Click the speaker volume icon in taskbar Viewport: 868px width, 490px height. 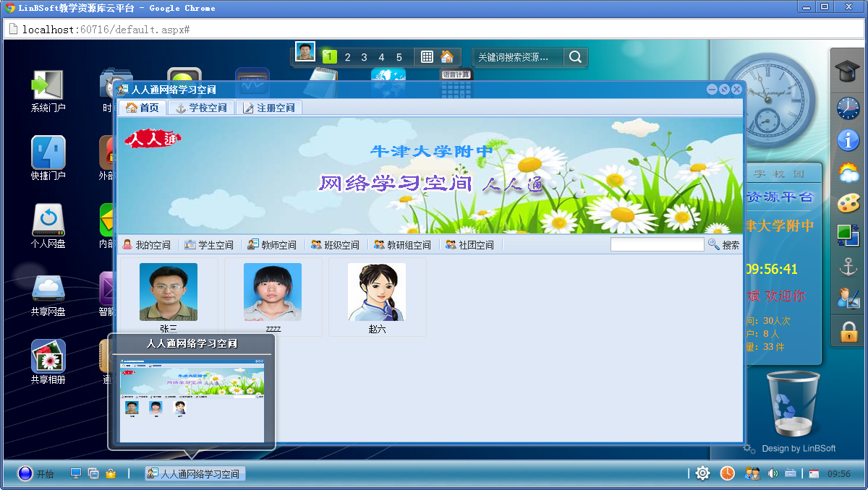coord(773,473)
